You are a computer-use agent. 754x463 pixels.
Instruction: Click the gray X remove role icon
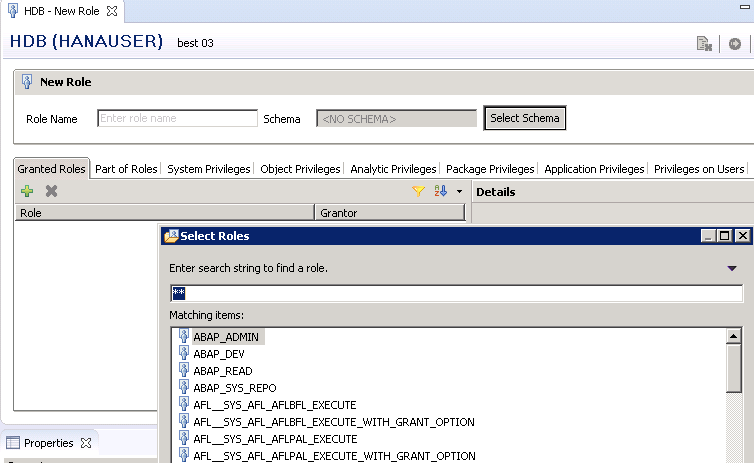tap(51, 191)
